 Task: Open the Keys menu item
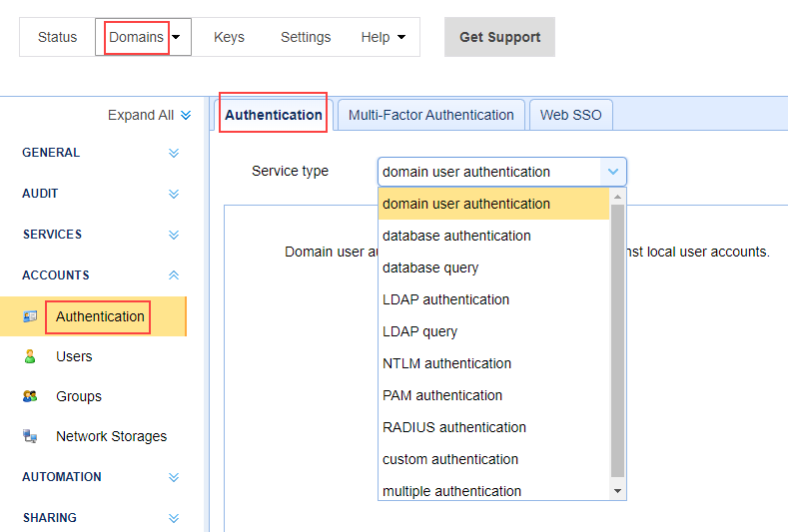tap(229, 37)
